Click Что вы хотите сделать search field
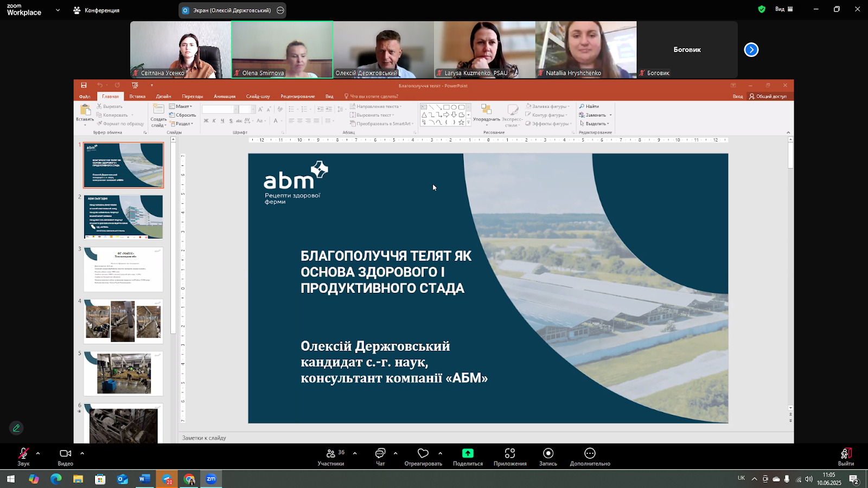 point(372,97)
